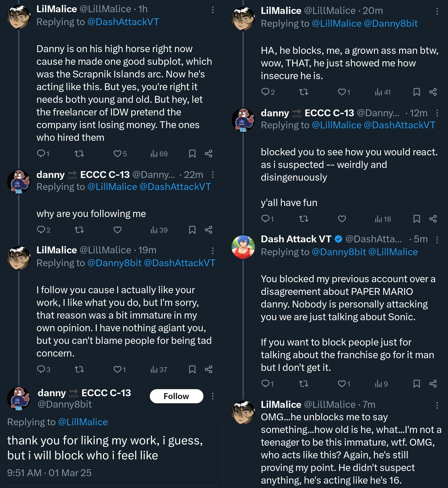Open the @LillMalice link under danny's focused tweet
The width and height of the screenshot is (448, 488).
point(83,422)
